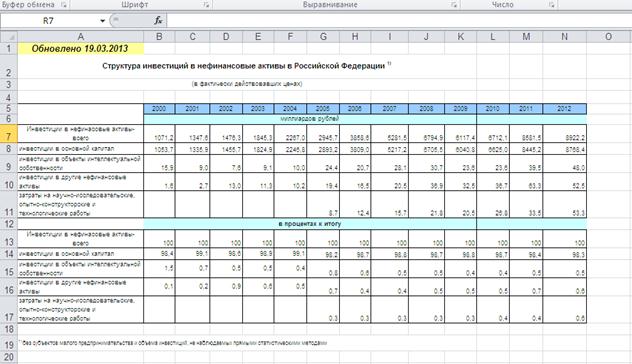This screenshot has width=632, height=364.
Task: Click row 14 label 'инвестиции в основной капитал'
Action: (x=80, y=254)
